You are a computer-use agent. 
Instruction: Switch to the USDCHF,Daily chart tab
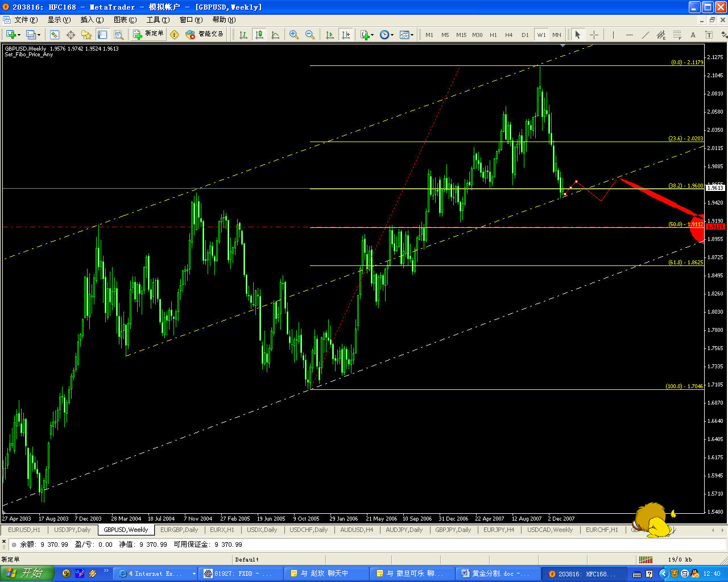tap(308, 530)
